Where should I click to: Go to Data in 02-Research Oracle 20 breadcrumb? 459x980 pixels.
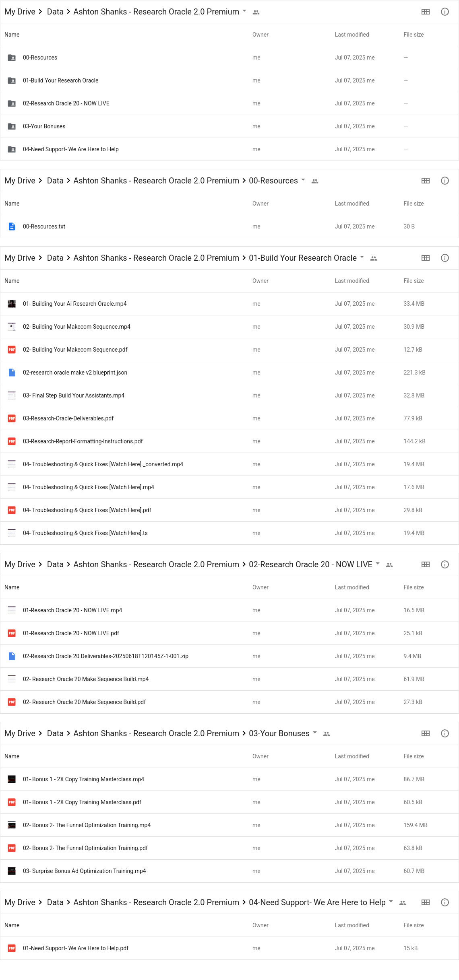(x=55, y=564)
